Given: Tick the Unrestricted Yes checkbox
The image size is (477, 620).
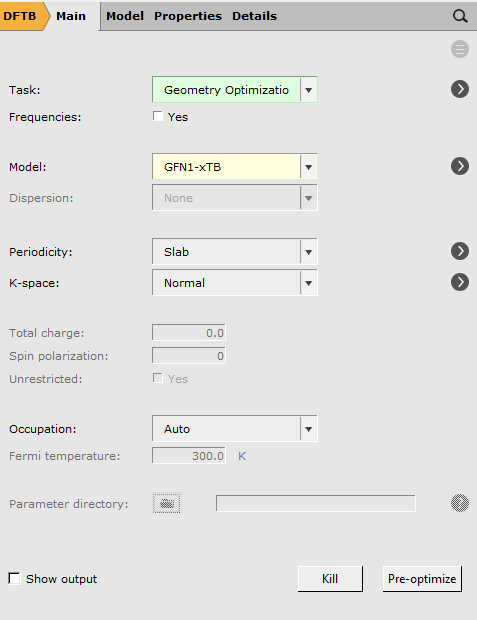Looking at the screenshot, I should click(158, 378).
